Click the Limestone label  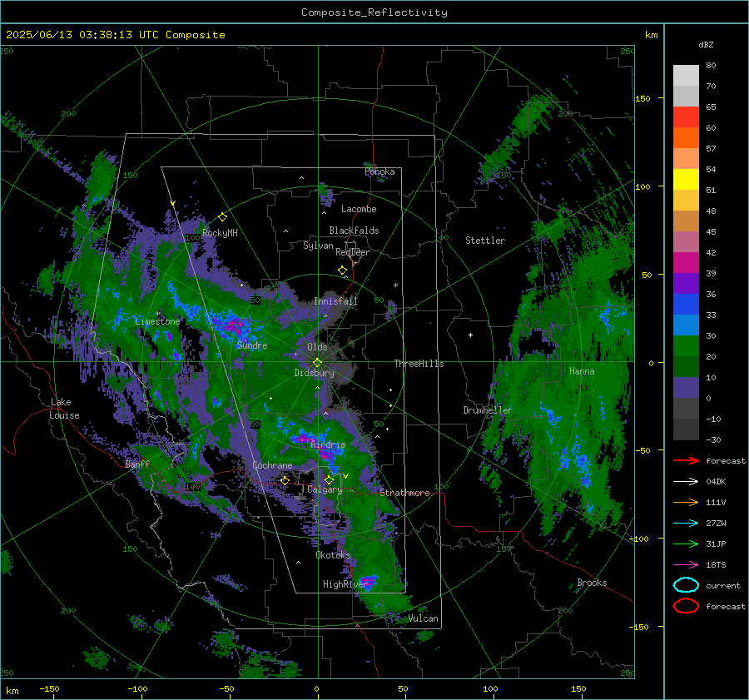coord(157,321)
